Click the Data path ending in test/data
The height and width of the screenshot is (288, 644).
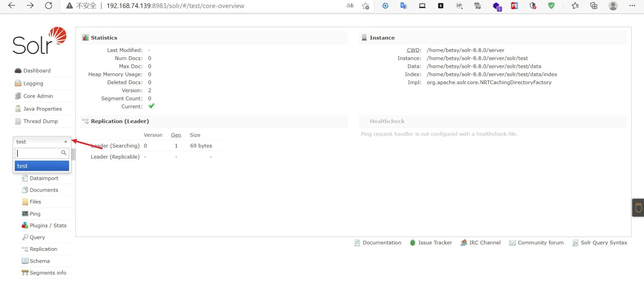[x=484, y=67]
